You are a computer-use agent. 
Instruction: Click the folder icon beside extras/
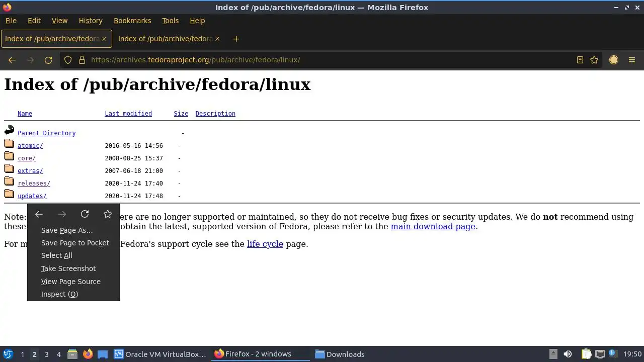coord(9,169)
